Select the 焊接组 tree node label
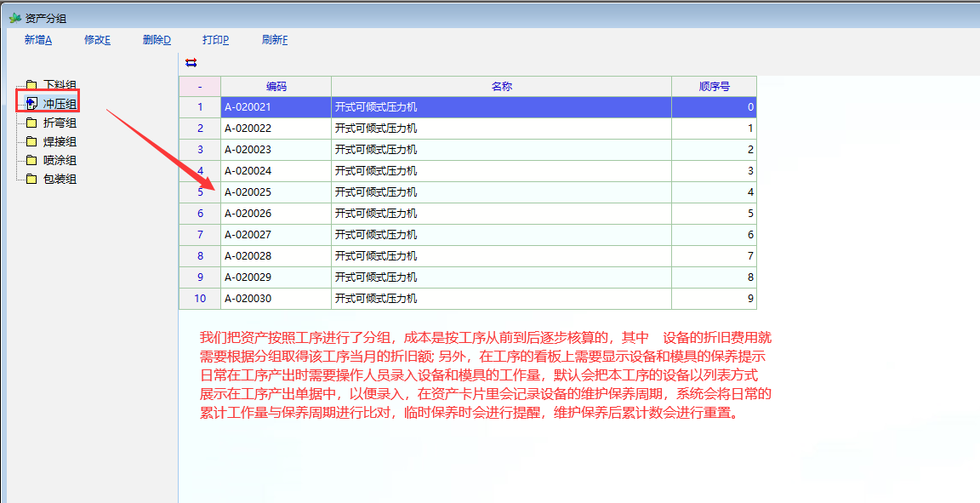The image size is (980, 503). click(x=60, y=141)
